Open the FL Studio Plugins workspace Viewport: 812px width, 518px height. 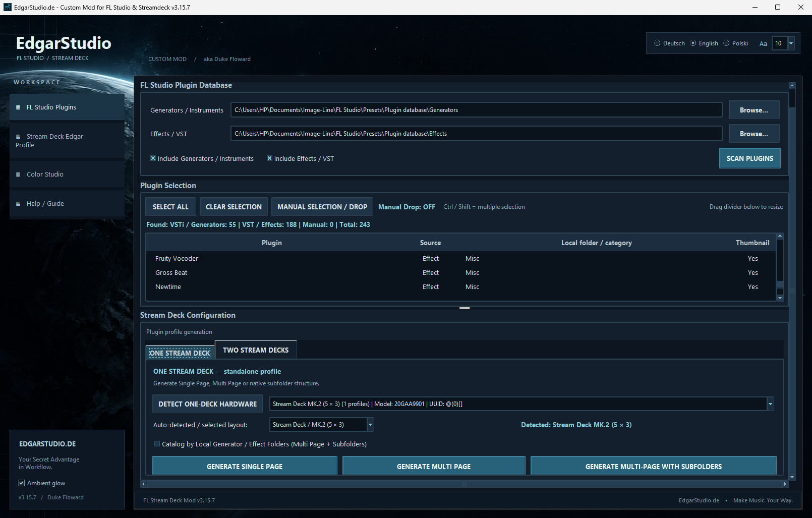pyautogui.click(x=67, y=107)
